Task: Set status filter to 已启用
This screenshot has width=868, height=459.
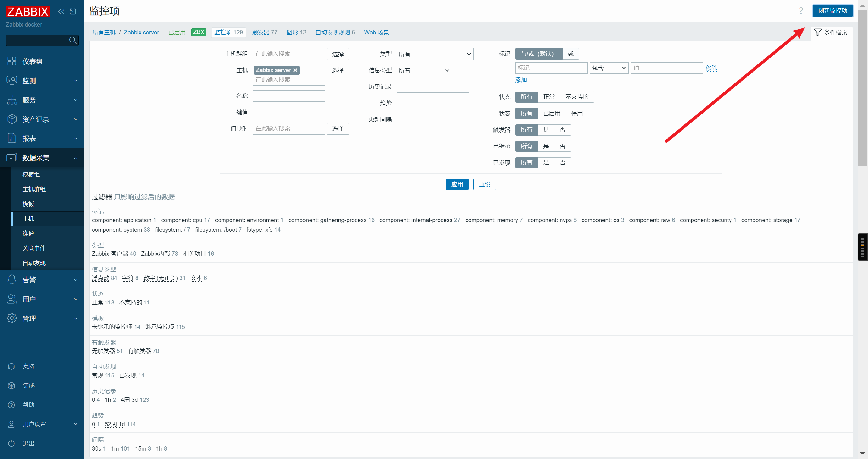Action: click(x=552, y=114)
